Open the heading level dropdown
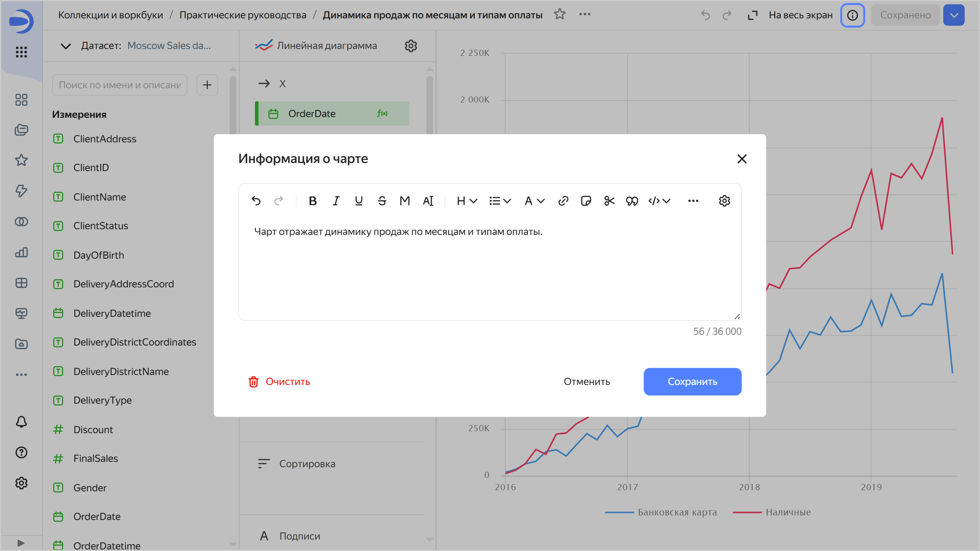The image size is (980, 551). tap(467, 201)
